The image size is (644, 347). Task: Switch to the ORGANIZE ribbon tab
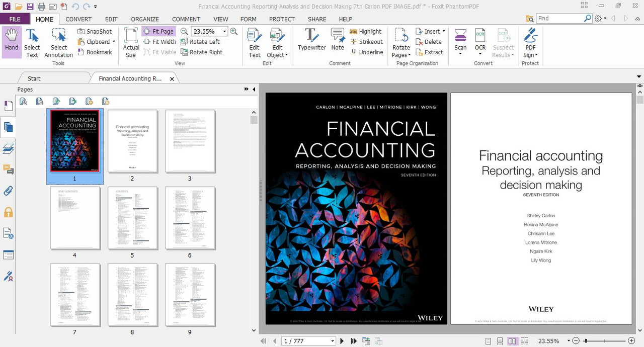(x=145, y=19)
